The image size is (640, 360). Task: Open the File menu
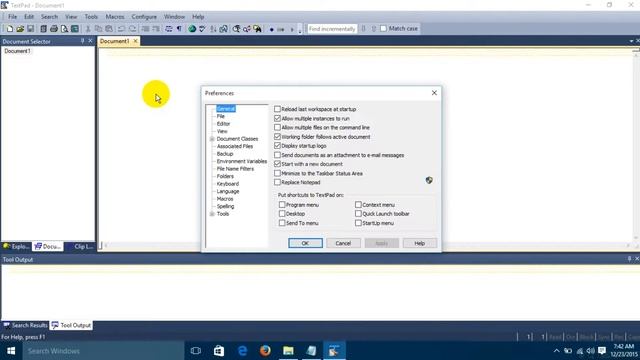(13, 17)
